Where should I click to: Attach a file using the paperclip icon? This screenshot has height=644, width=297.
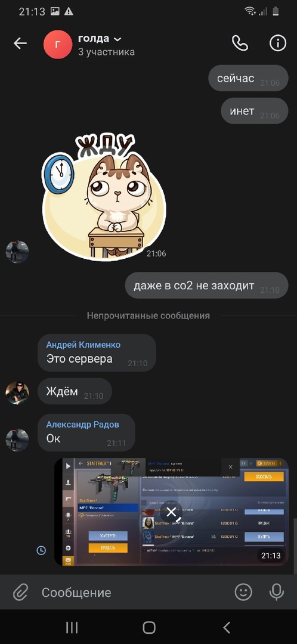click(x=20, y=592)
